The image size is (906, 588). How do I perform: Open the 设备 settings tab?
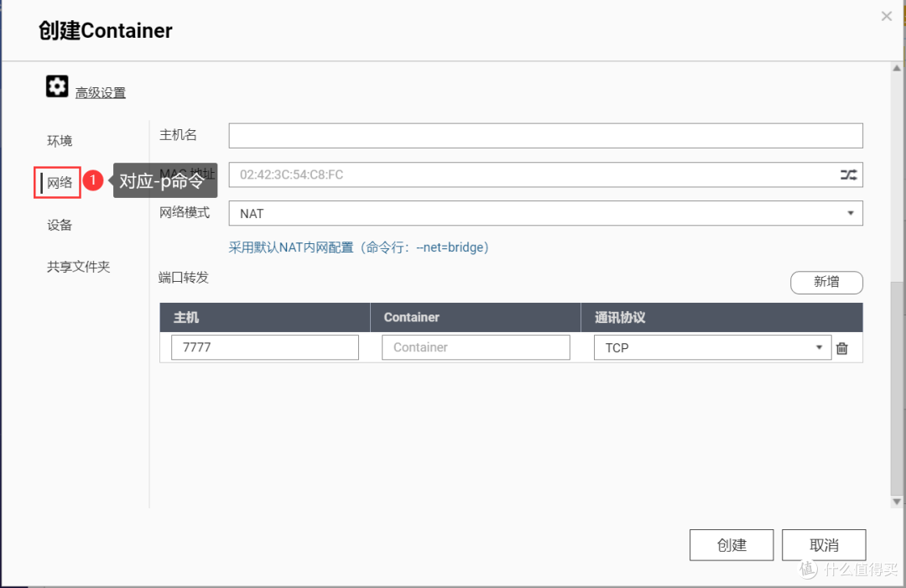point(60,225)
